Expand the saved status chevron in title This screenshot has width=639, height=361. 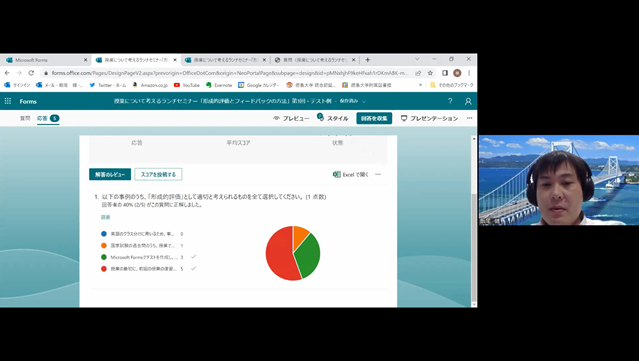tap(364, 101)
